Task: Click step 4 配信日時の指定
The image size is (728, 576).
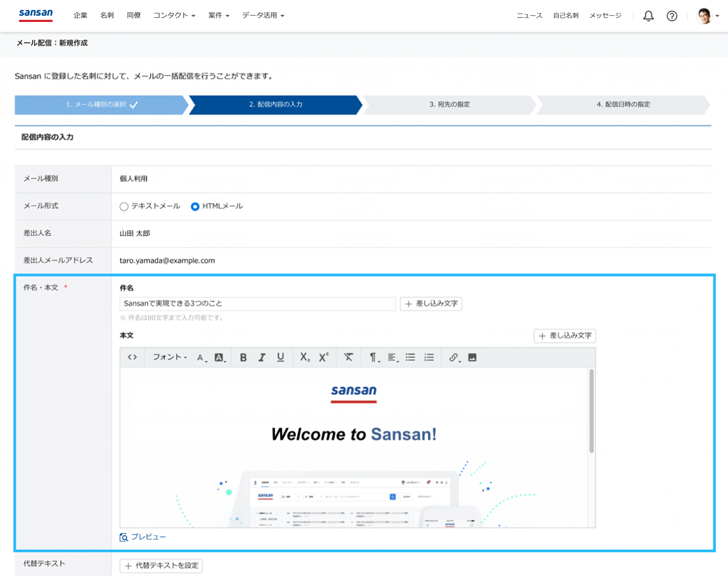Action: [623, 105]
